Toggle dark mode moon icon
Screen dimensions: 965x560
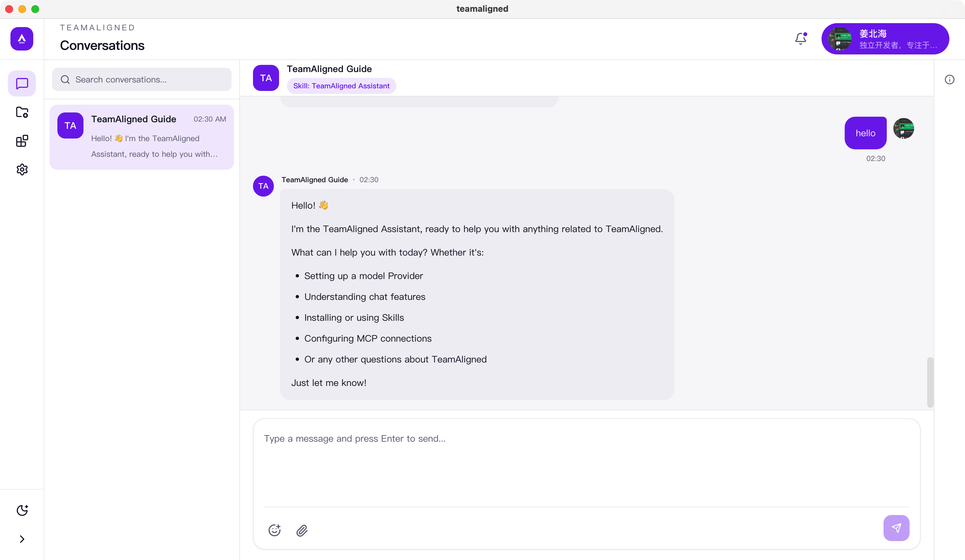pyautogui.click(x=22, y=510)
